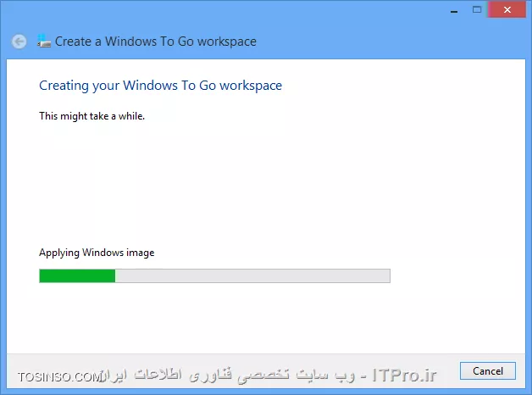Image resolution: width=532 pixels, height=395 pixels.
Task: Click the word "workspace" in the window title
Action: pyautogui.click(x=227, y=42)
